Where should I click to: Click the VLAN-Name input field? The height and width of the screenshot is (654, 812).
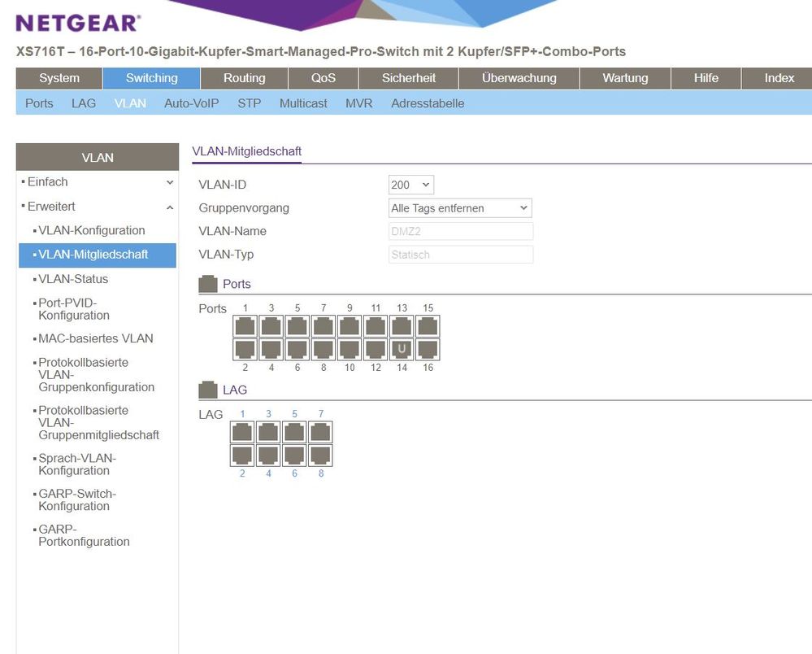tap(461, 231)
